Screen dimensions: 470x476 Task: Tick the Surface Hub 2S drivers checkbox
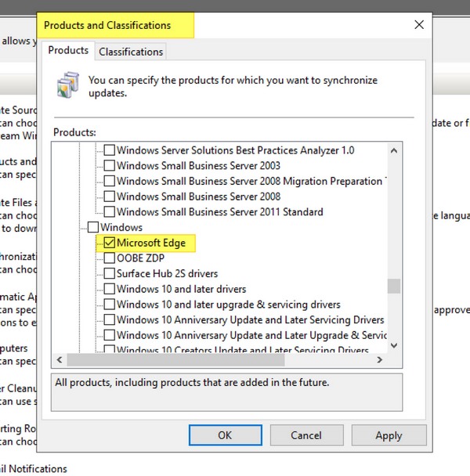pos(110,273)
